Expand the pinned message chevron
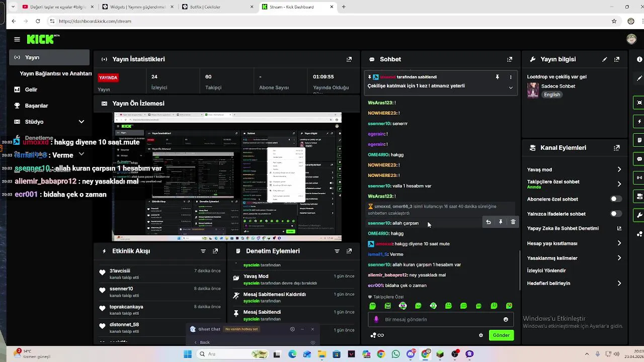 [x=511, y=87]
